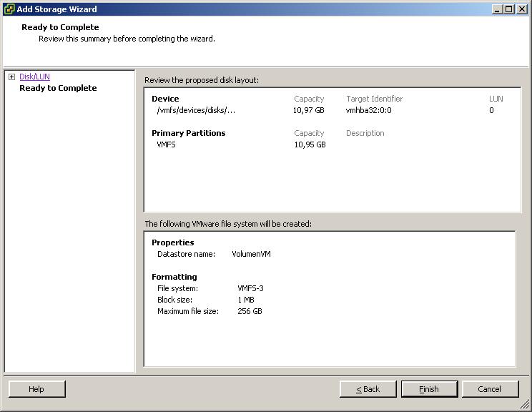The height and width of the screenshot is (412, 532).
Task: Open the Disk/LUN step link
Action: point(34,77)
